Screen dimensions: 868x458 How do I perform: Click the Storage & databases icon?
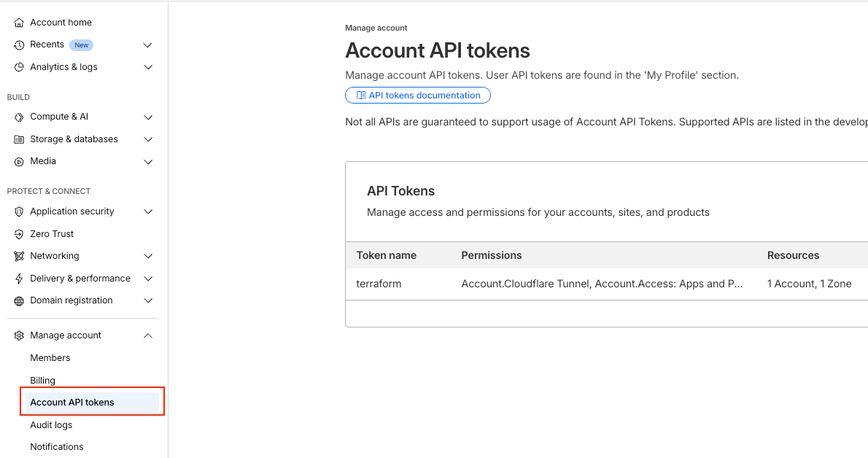(19, 139)
